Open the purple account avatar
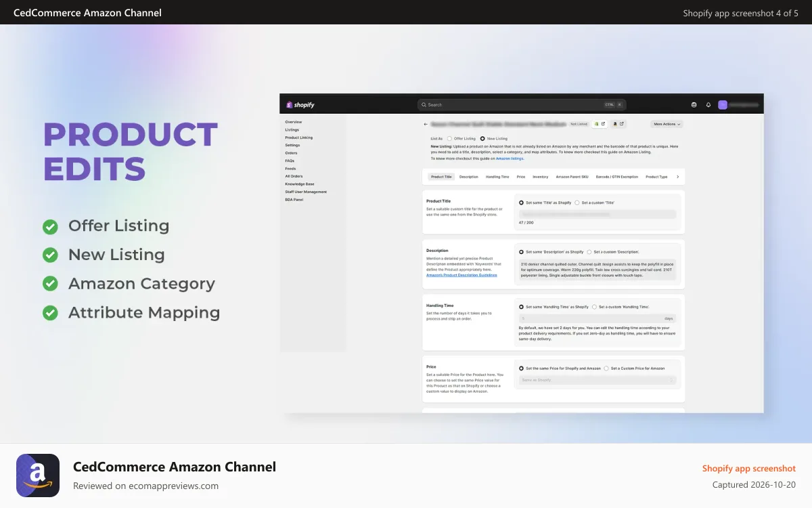 723,105
